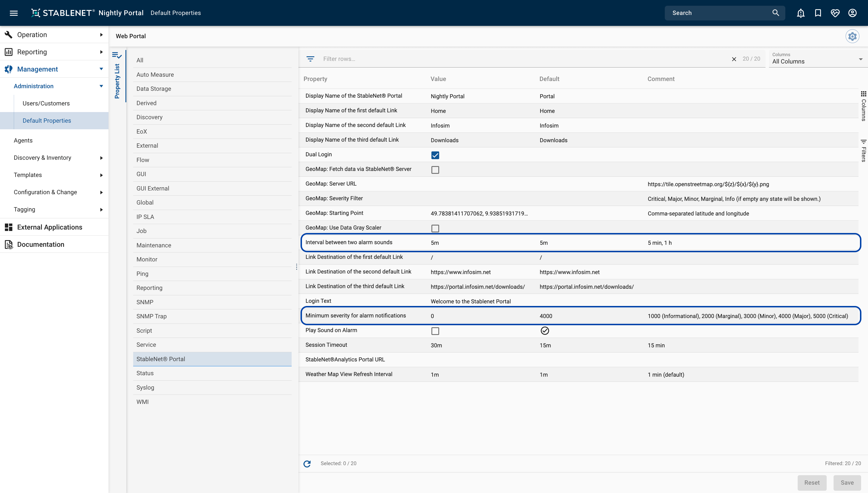Edit the second Link Destination infosim.net value
Screen dimensions: 868x493
(x=460, y=272)
